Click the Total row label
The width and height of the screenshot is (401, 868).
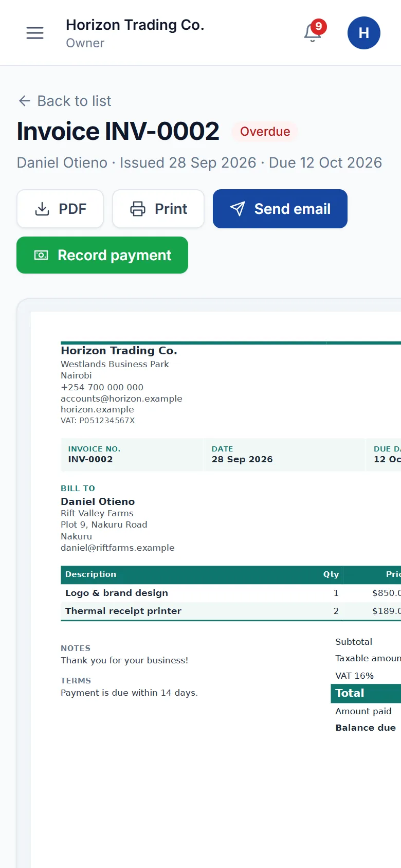[x=350, y=693]
